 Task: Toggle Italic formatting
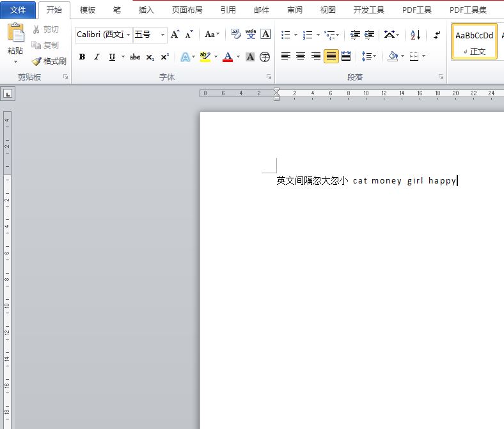coord(97,57)
